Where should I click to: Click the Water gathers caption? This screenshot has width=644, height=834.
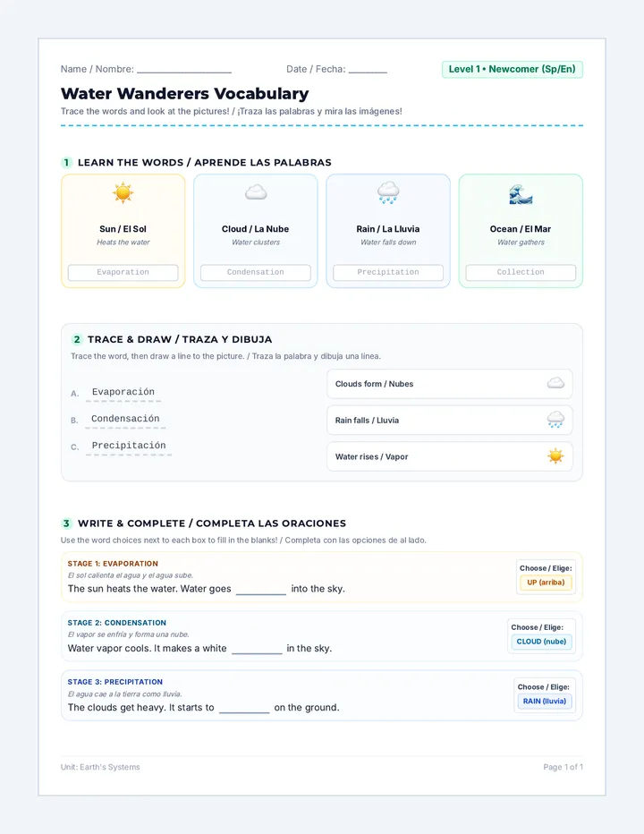pyautogui.click(x=521, y=242)
